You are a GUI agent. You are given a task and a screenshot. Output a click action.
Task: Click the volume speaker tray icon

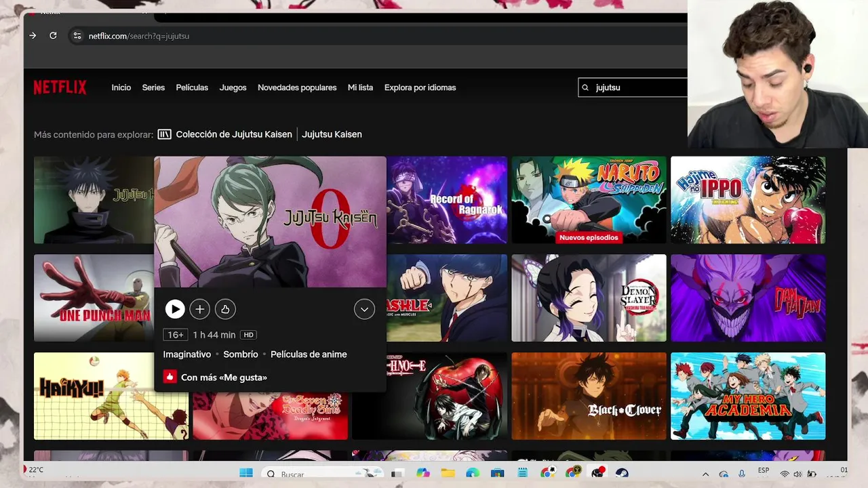[x=799, y=474]
